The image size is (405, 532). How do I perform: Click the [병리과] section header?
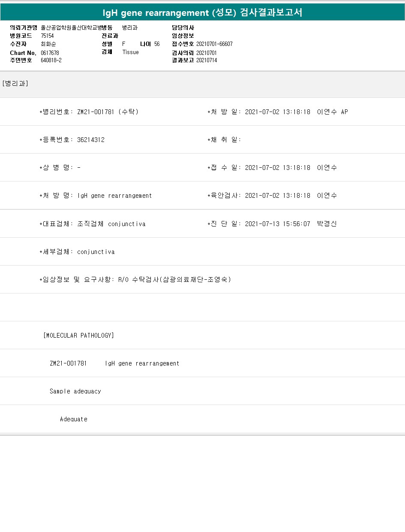pos(15,84)
